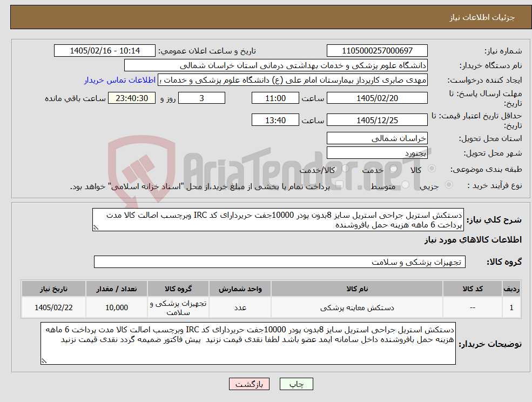Select the کالا/خدمت radio button
This screenshot has height=402, width=532.
pos(345,169)
